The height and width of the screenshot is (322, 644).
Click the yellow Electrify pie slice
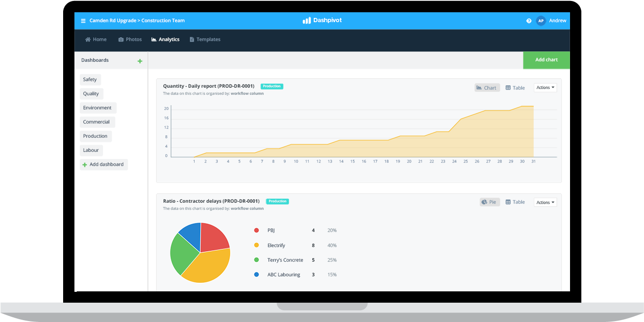(x=207, y=264)
